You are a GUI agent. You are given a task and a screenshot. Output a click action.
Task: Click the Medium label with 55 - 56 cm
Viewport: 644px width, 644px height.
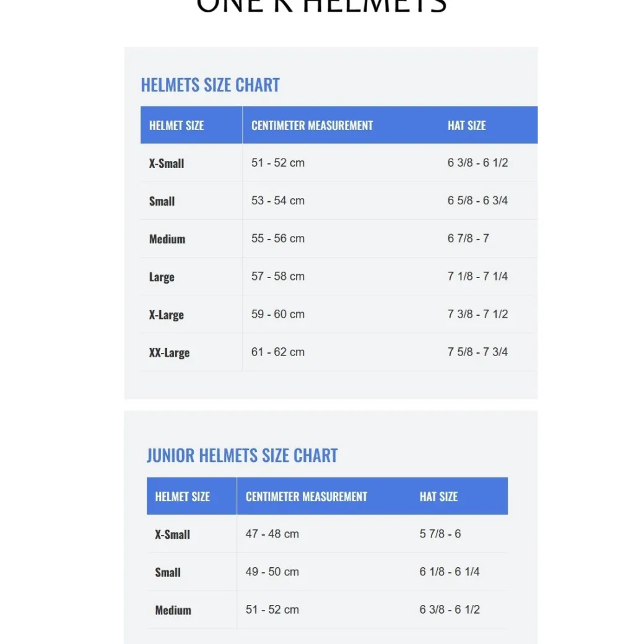[167, 238]
